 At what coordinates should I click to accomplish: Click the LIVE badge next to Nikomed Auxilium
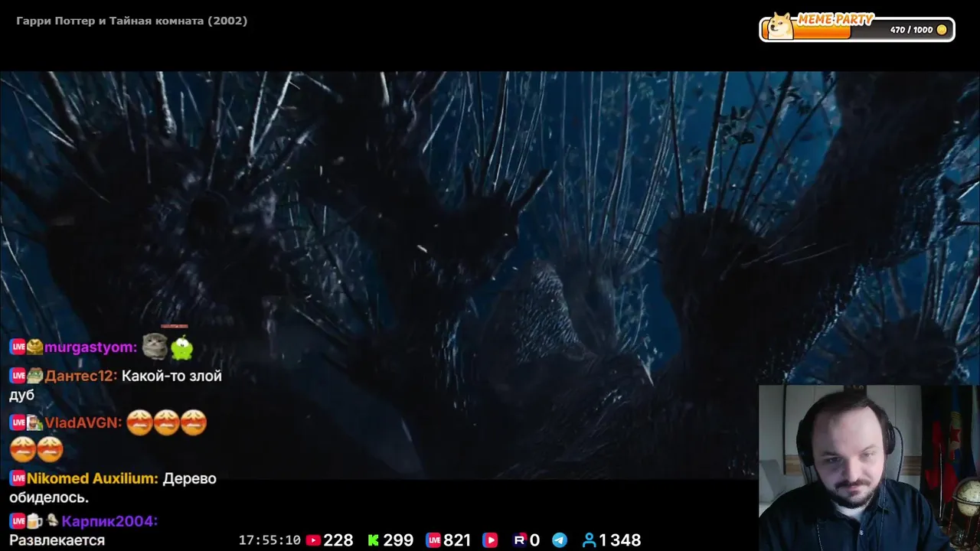[18, 478]
